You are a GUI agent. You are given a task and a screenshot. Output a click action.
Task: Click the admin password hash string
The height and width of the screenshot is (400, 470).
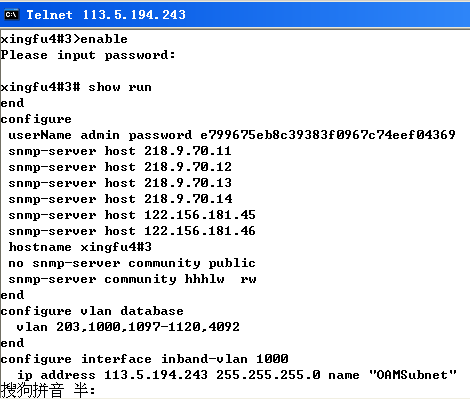coord(328,135)
